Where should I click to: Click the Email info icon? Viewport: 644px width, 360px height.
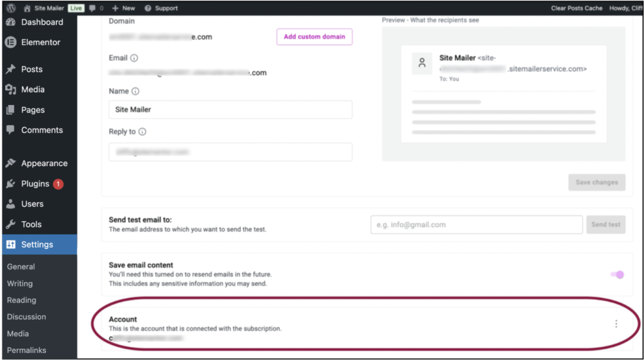coord(134,58)
